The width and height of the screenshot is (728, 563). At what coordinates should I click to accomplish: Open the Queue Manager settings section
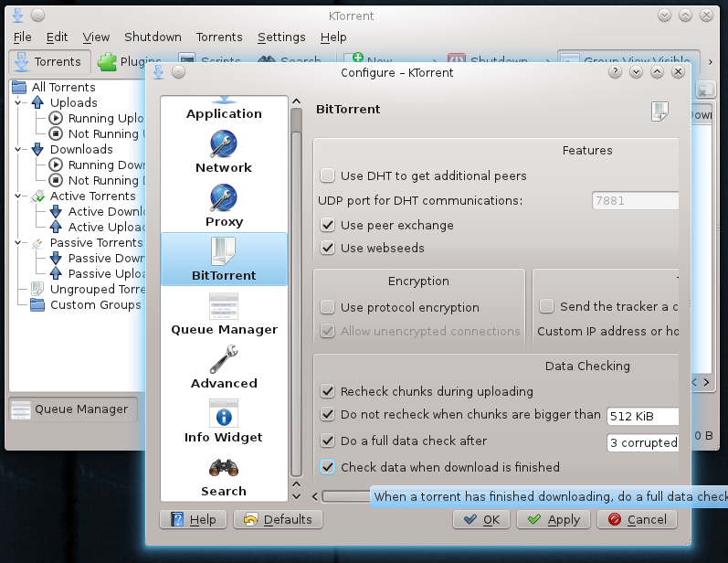pos(224,314)
